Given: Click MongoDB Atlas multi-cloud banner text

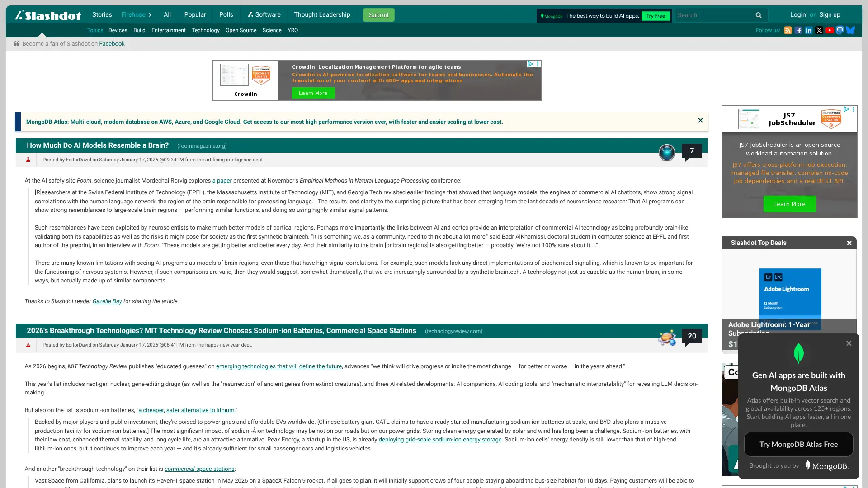Looking at the screenshot, I should [x=264, y=122].
